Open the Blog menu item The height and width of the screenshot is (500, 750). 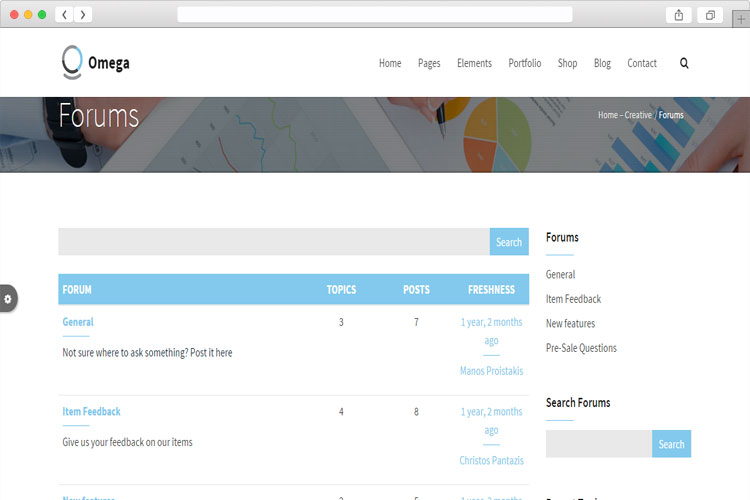click(602, 63)
